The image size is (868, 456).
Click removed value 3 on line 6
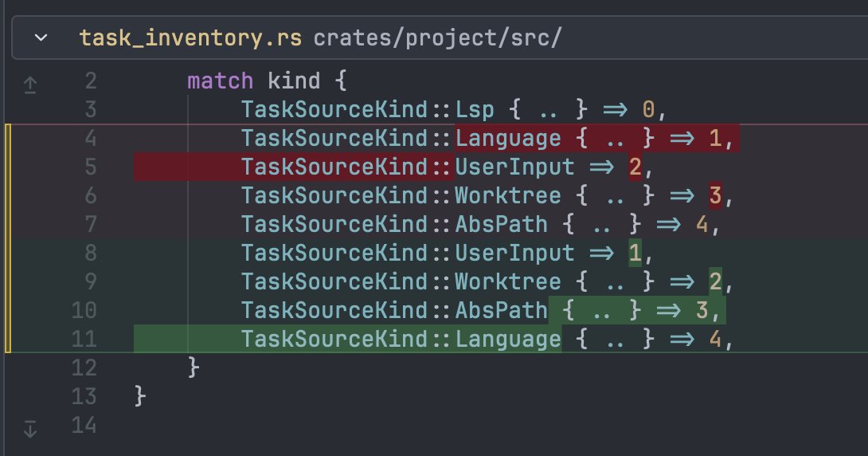pos(716,195)
